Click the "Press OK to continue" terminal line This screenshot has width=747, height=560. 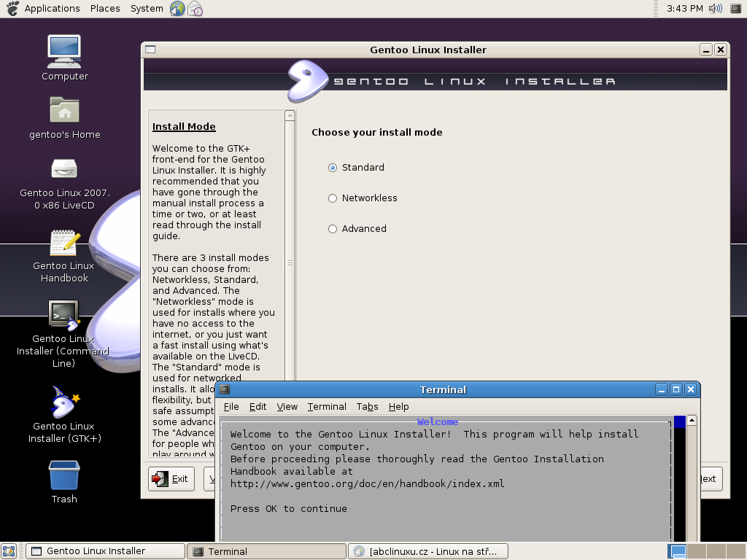pyautogui.click(x=289, y=508)
